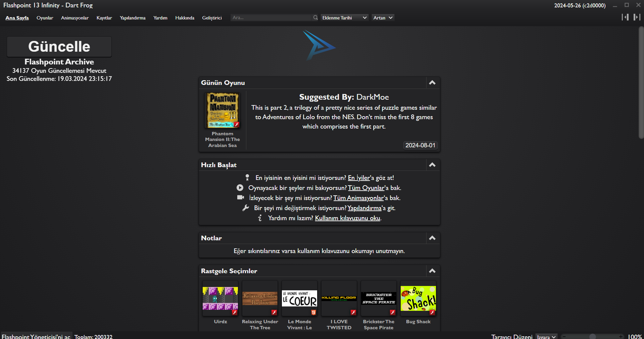Click the keyhole icon beside En İyiler line
The height and width of the screenshot is (339, 644).
tap(247, 178)
